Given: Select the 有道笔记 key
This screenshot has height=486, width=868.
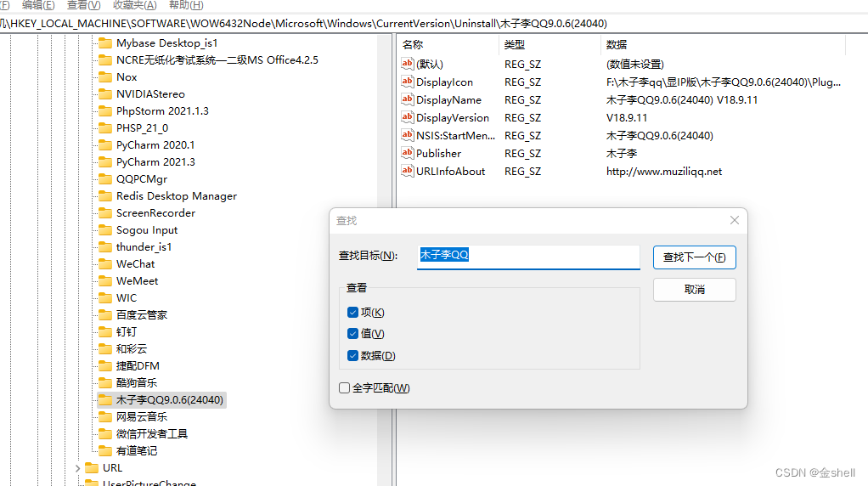Looking at the screenshot, I should click(x=136, y=451).
